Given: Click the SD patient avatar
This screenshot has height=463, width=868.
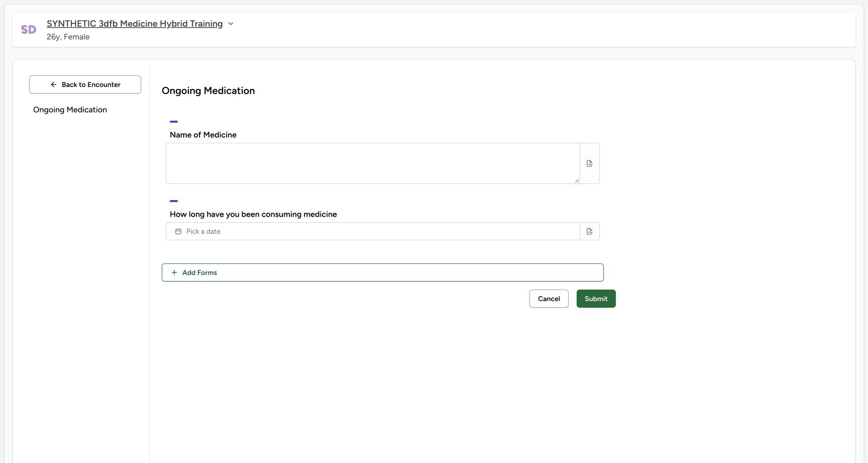Looking at the screenshot, I should (29, 30).
